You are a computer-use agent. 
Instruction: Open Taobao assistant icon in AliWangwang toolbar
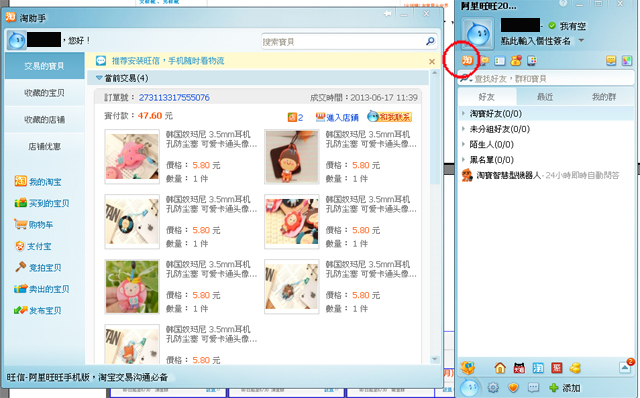467,61
